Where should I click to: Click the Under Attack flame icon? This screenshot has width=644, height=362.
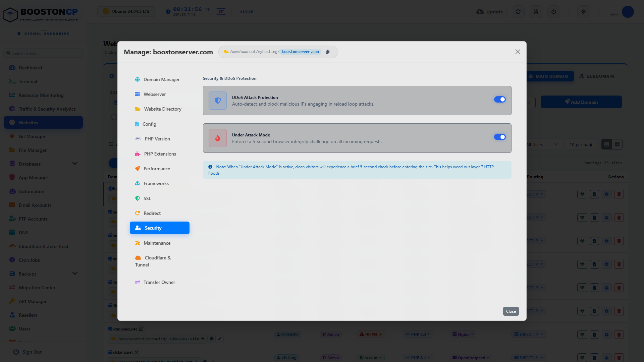pyautogui.click(x=218, y=138)
